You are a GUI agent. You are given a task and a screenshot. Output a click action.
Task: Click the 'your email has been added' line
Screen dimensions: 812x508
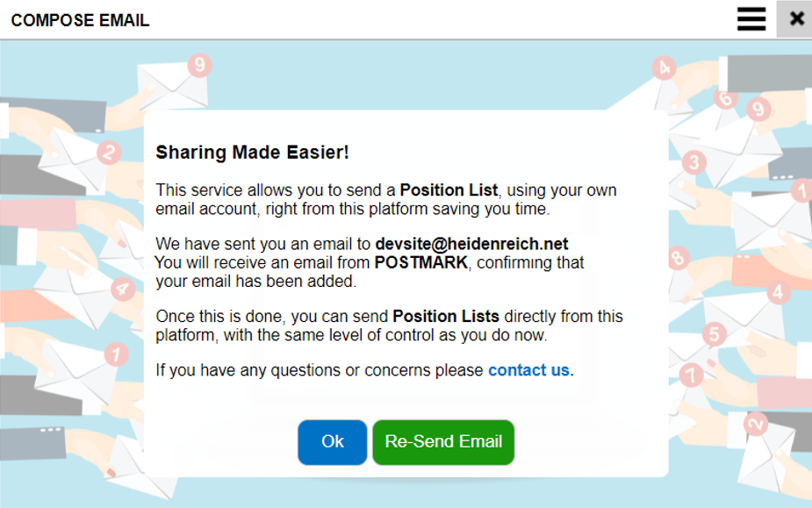(x=255, y=282)
